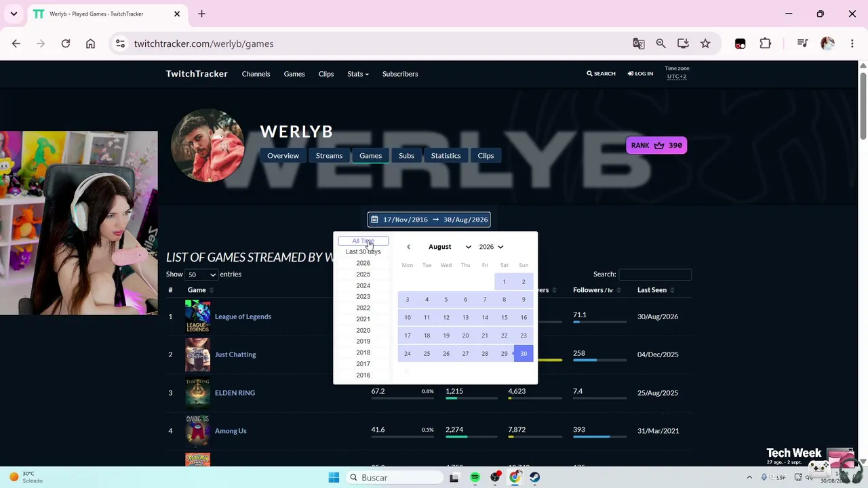This screenshot has width=868, height=488.
Task: Switch to the Overview tab
Action: (x=283, y=156)
